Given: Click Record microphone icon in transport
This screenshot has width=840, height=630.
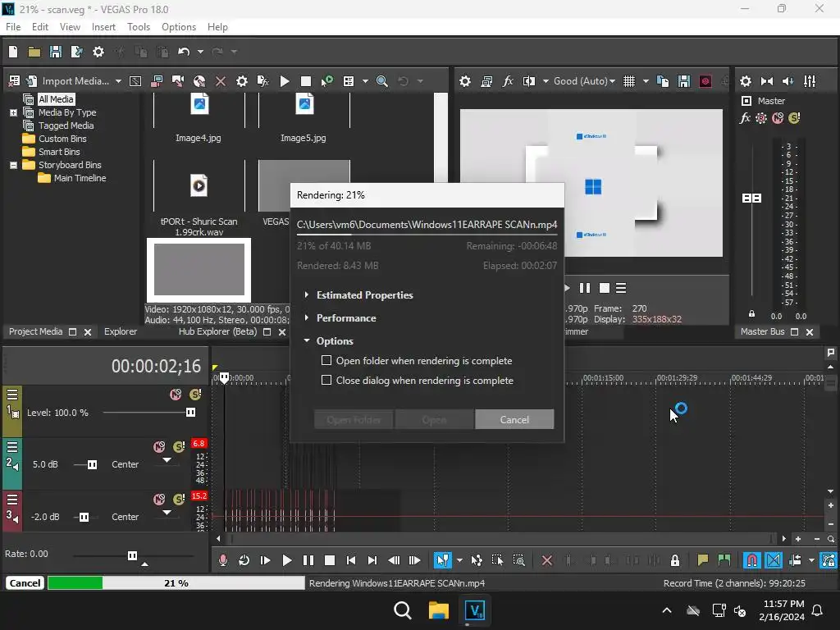Looking at the screenshot, I should coord(223,560).
